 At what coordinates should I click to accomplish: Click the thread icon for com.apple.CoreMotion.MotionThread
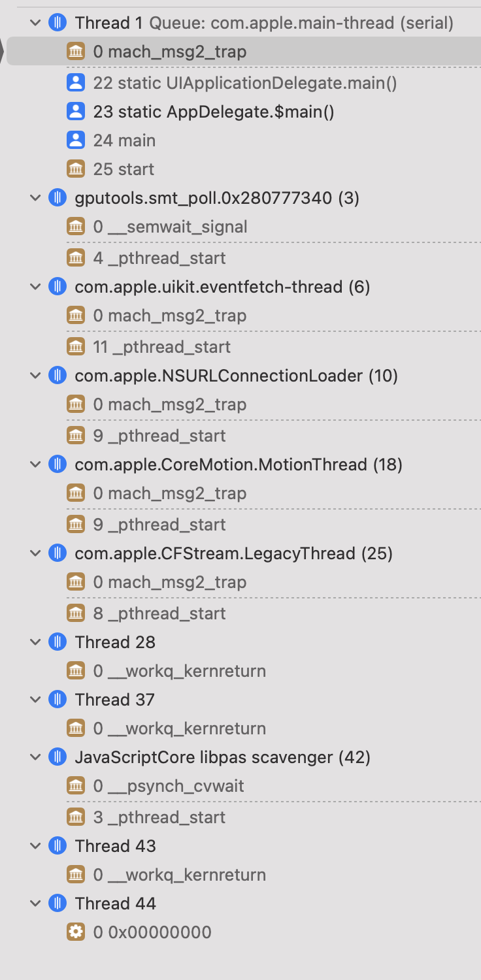(58, 465)
